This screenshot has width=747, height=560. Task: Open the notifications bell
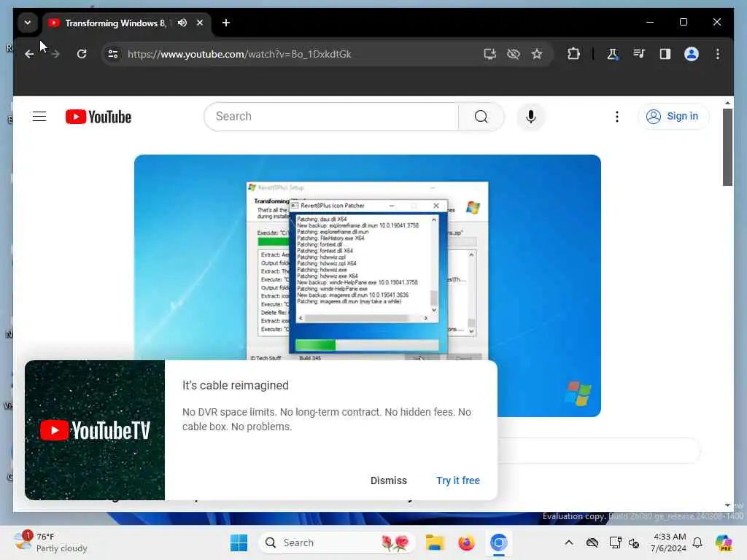(697, 542)
